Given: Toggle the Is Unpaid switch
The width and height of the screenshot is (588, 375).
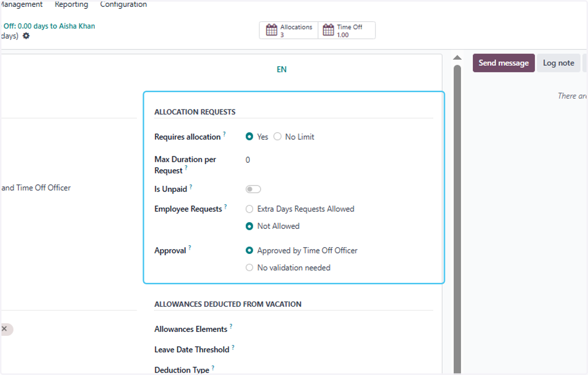Looking at the screenshot, I should click(x=253, y=189).
